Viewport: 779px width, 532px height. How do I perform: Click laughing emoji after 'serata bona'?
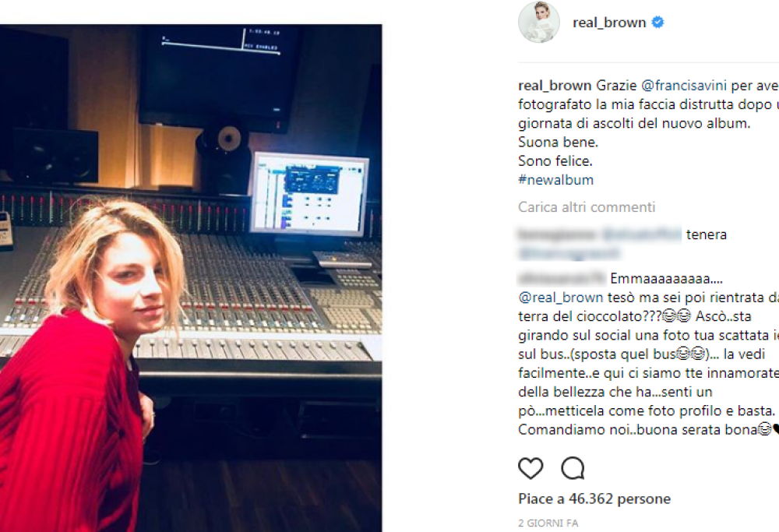[765, 429]
